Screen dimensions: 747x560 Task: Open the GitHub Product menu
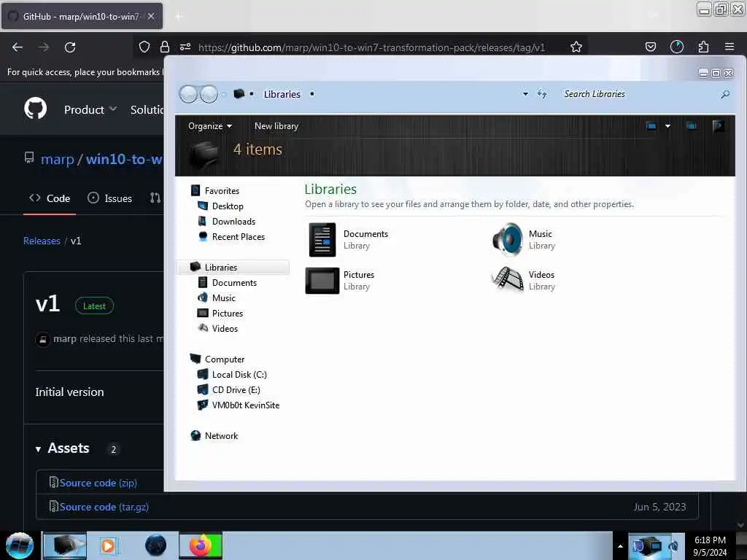(x=90, y=109)
